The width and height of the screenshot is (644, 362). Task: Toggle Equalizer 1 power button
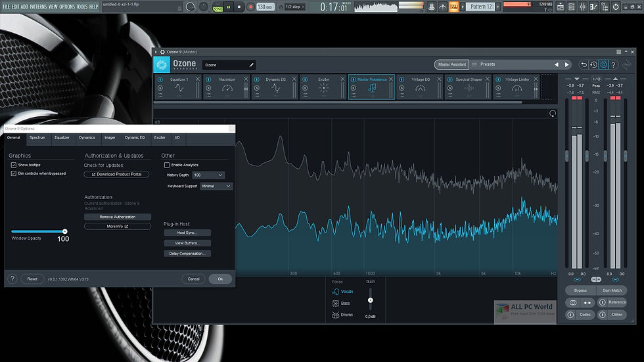pyautogui.click(x=160, y=79)
